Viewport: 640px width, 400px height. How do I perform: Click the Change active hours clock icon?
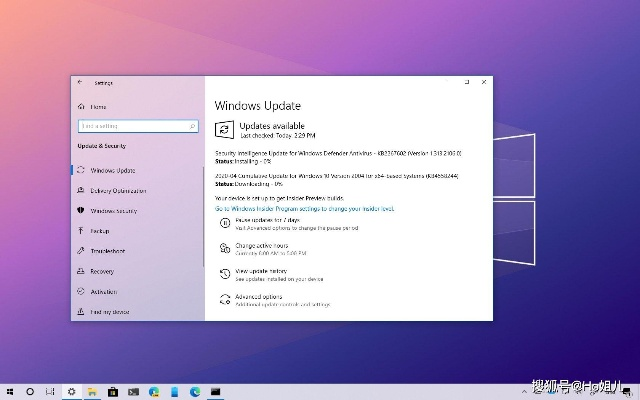coord(223,248)
